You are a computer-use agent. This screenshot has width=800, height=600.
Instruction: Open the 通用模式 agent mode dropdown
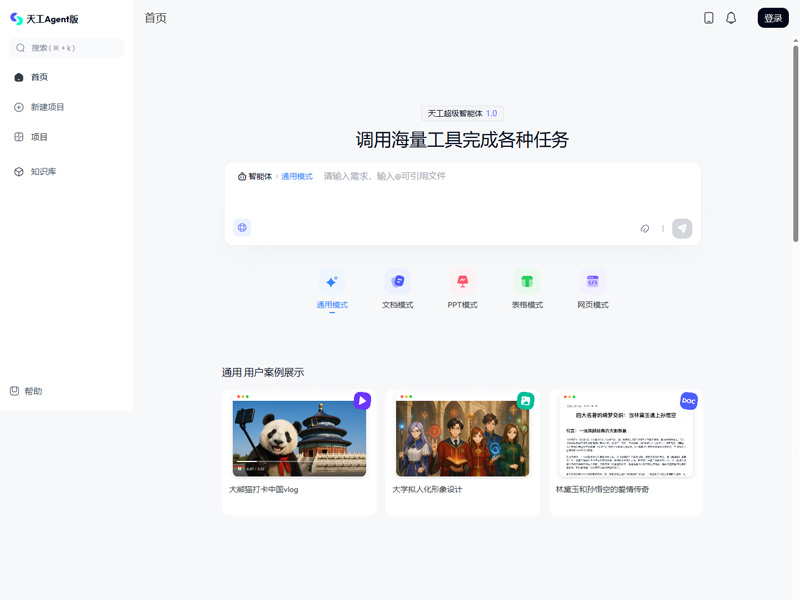pyautogui.click(x=294, y=176)
